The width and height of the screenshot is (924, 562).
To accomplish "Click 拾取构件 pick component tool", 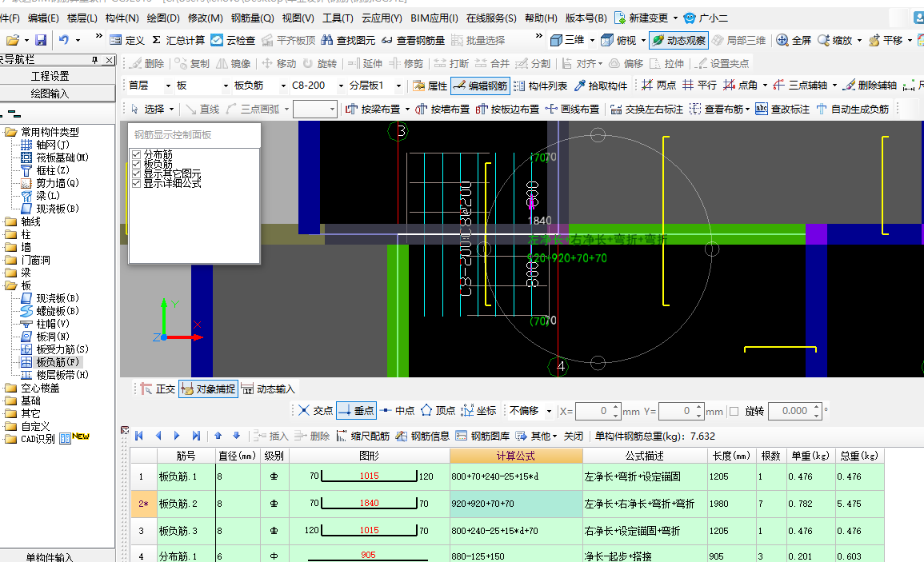I will coord(601,86).
